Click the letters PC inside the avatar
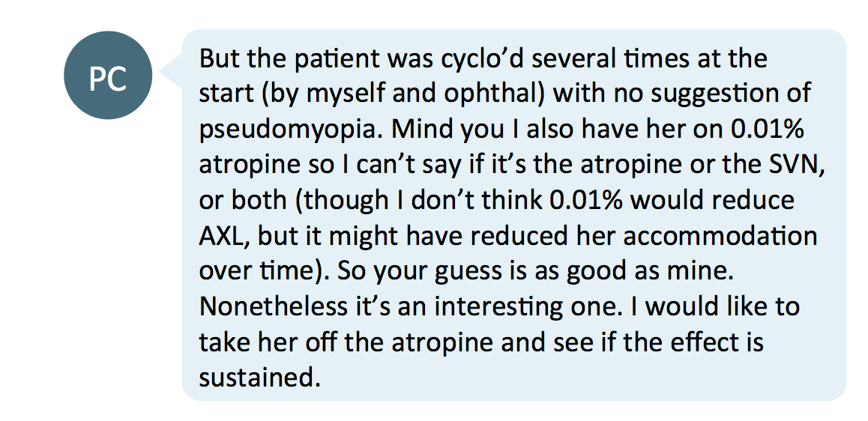This screenshot has height=421, width=868. [108, 79]
